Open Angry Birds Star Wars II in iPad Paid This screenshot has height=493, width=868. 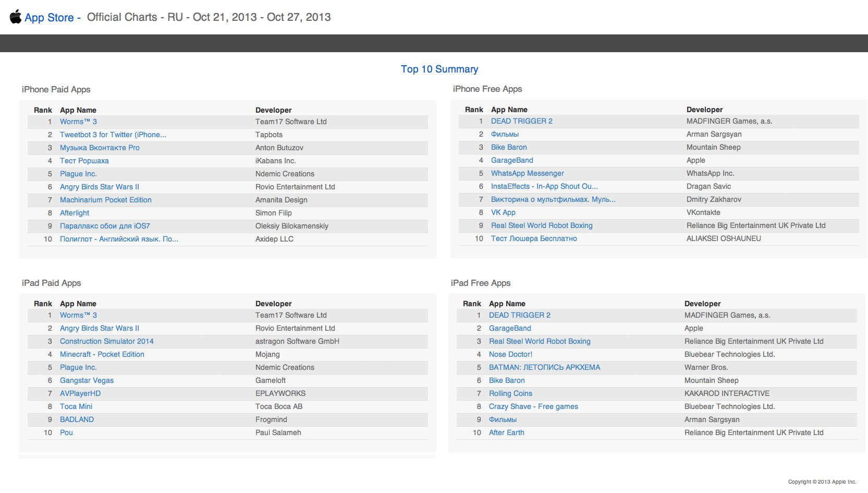click(100, 328)
